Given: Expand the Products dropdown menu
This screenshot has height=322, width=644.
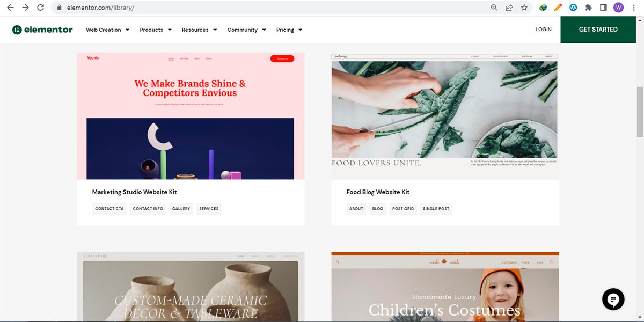Looking at the screenshot, I should pyautogui.click(x=156, y=30).
